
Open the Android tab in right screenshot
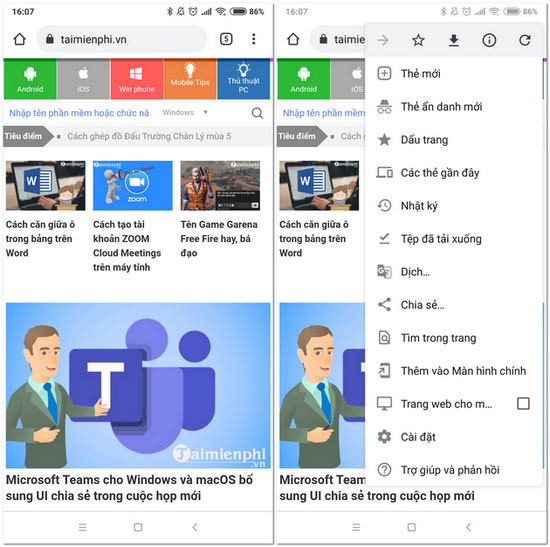304,79
